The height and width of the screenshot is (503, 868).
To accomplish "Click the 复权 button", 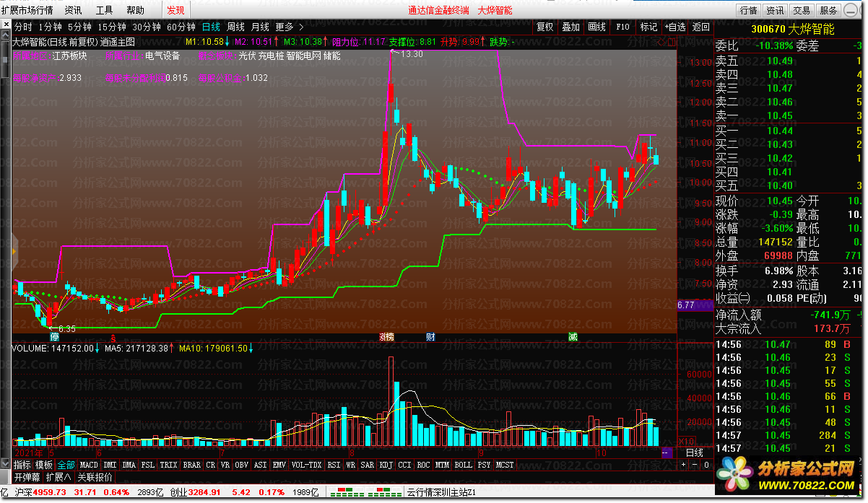I will pos(544,27).
